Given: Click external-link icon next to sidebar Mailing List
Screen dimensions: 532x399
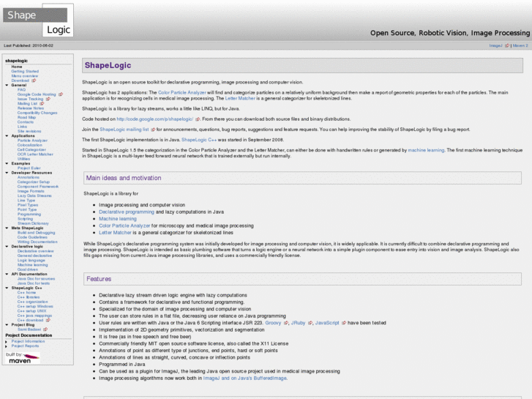Looking at the screenshot, I should (x=42, y=103).
